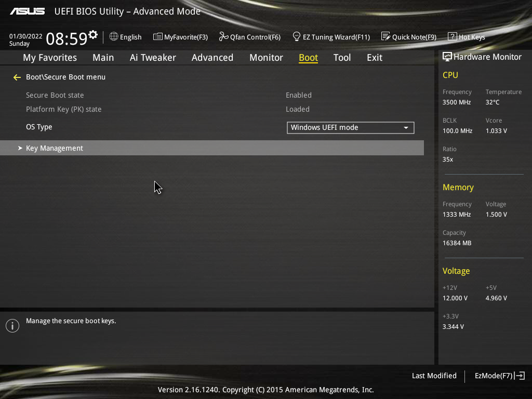Click the Platform Key Loaded value
Viewport: 532px width, 399px height.
point(298,109)
